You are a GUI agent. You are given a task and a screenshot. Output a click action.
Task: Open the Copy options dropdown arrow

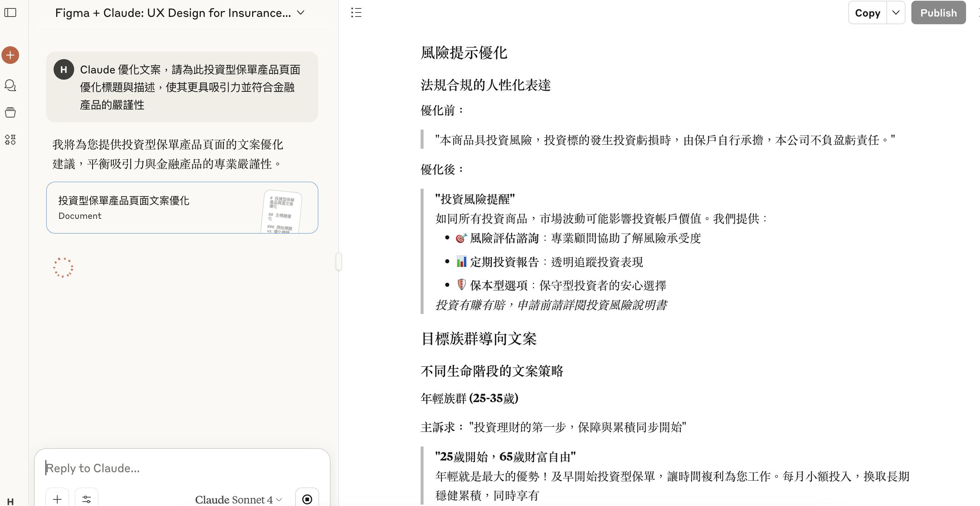[896, 12]
